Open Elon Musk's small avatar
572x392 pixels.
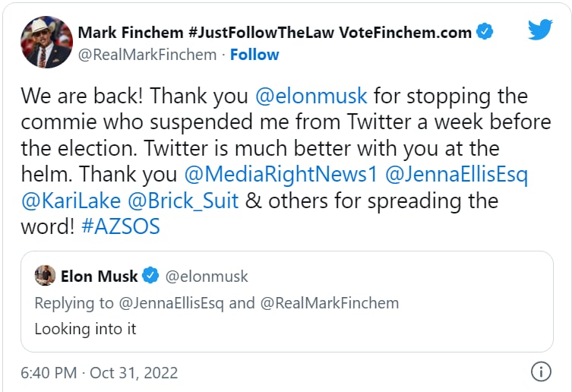(46, 276)
